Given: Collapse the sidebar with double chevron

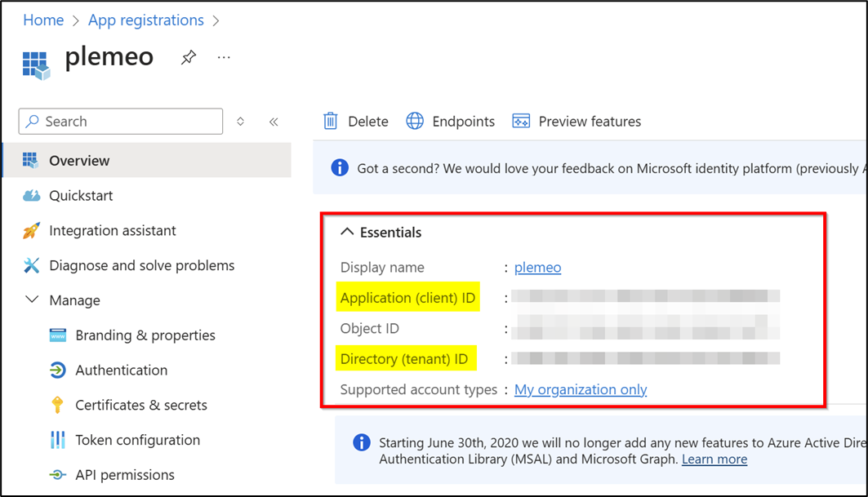Looking at the screenshot, I should click(274, 122).
